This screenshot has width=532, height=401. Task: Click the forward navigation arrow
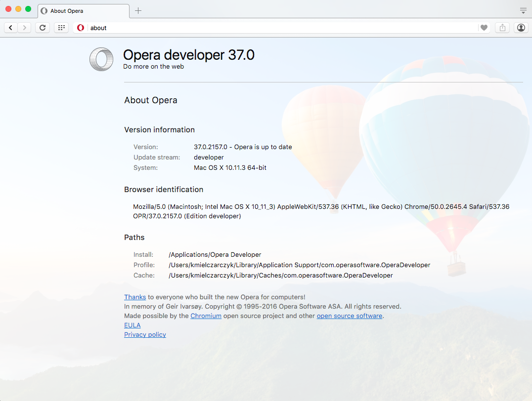click(24, 27)
